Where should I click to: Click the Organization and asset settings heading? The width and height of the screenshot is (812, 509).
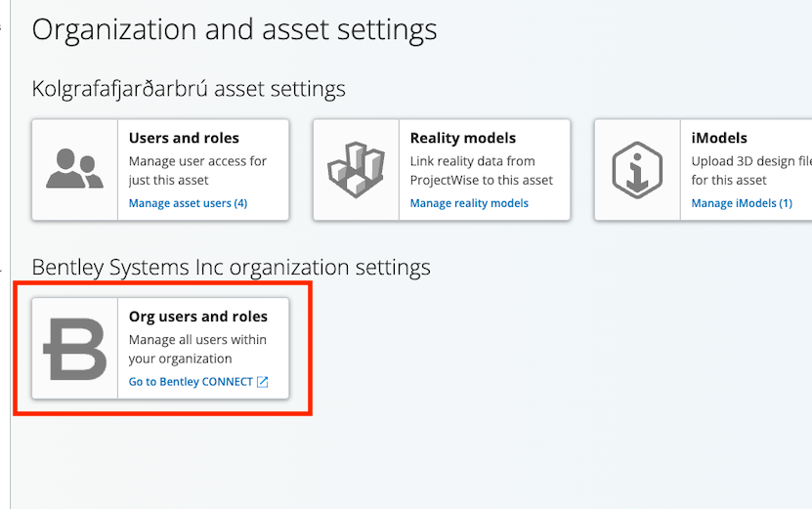235,29
